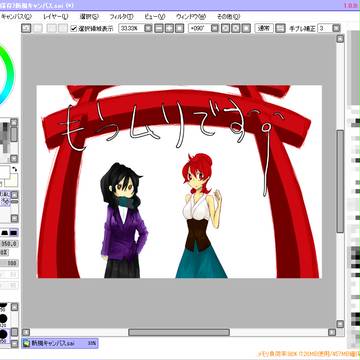The image size is (360, 360).
Task: Flip the canvas view horizontally
Action: (282, 28)
